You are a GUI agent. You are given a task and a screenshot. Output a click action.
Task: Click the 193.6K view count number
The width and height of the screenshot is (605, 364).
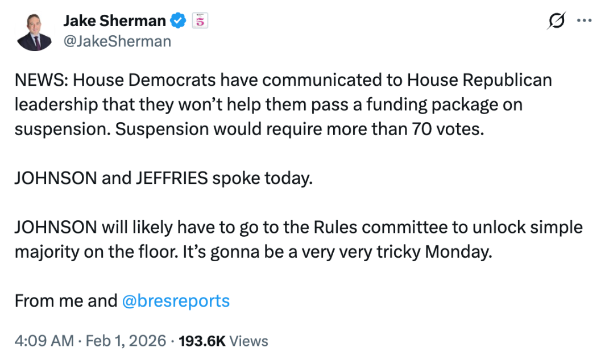[202, 341]
